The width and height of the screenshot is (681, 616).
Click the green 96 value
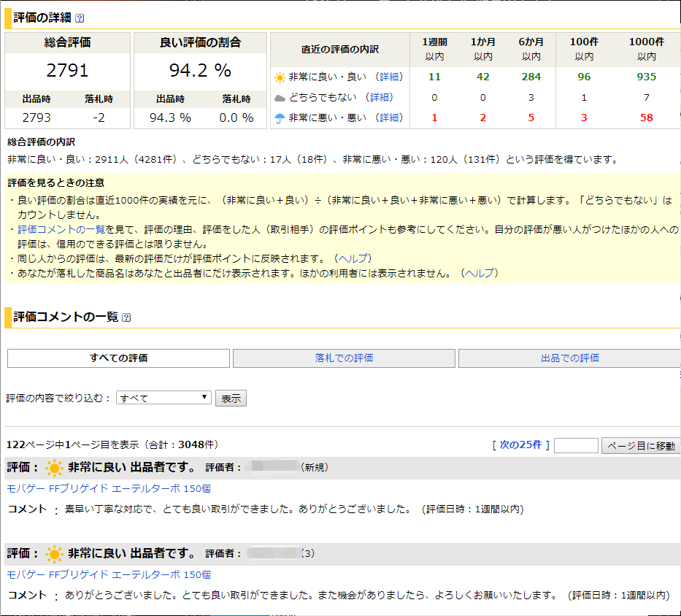(x=584, y=77)
